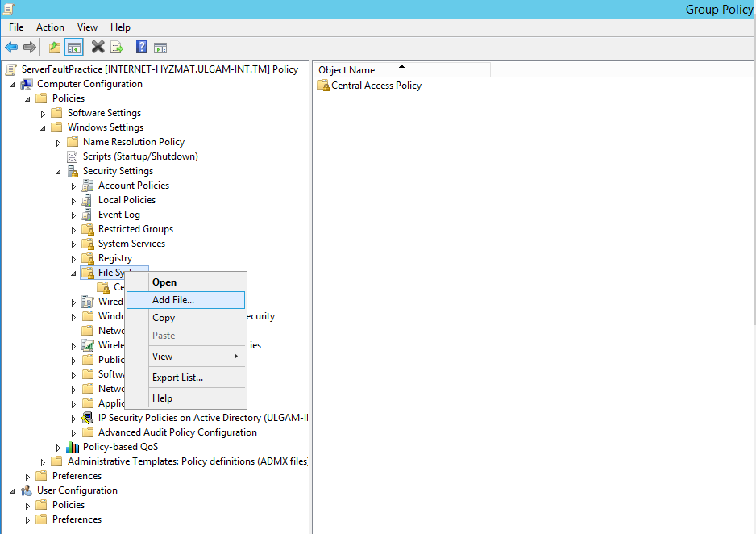Click the User Configuration icon
This screenshot has width=756, height=534.
point(27,490)
